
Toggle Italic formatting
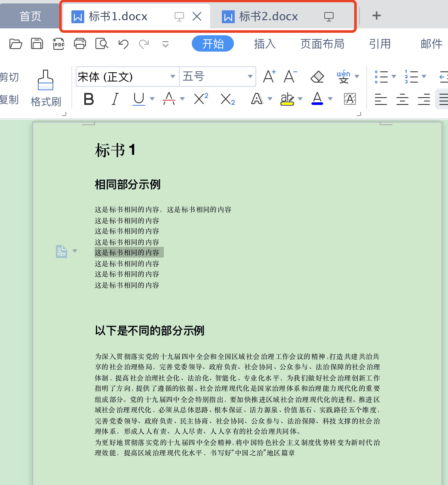click(115, 99)
